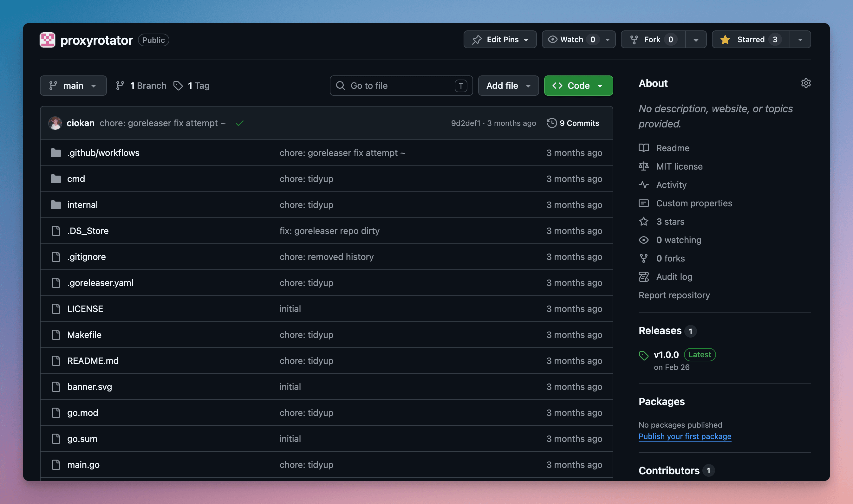
Task: Click the fork icon beside 0 forks
Action: [x=643, y=258]
